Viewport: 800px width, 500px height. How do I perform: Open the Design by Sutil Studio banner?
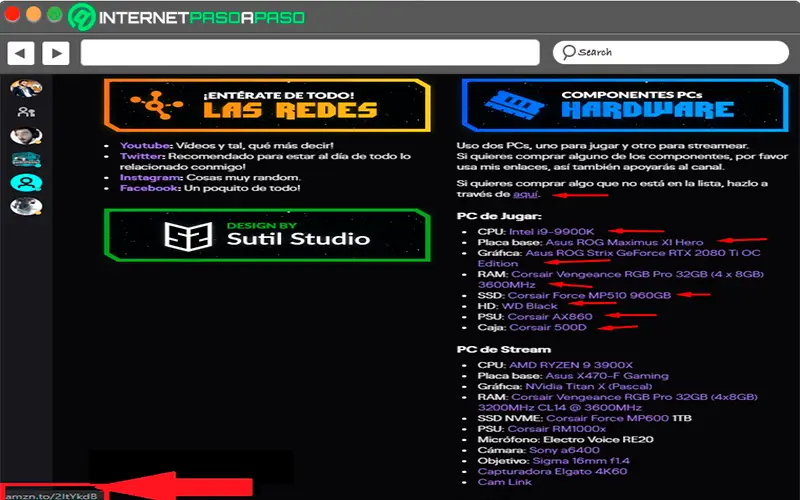(x=267, y=235)
